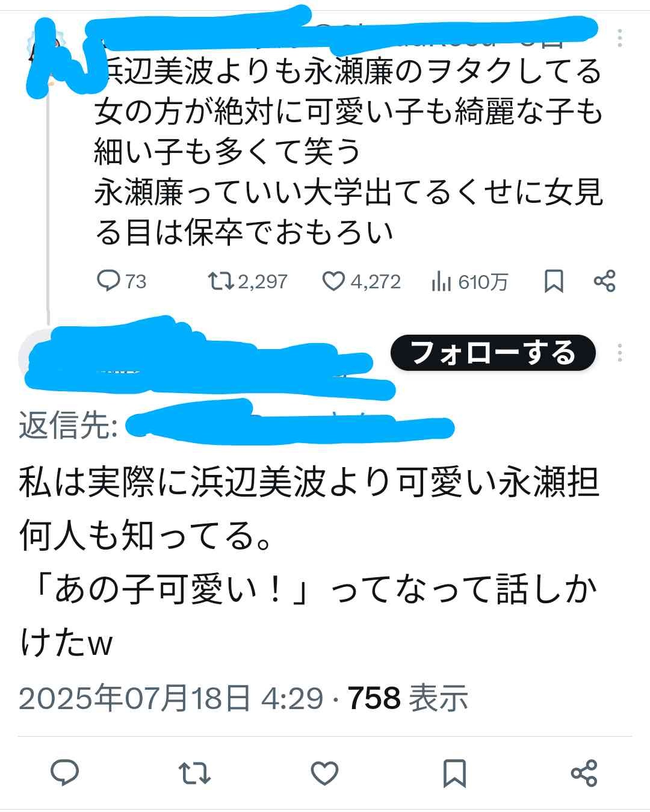Open the reply tweet's three-dot menu
This screenshot has height=812, width=650.
(x=619, y=353)
